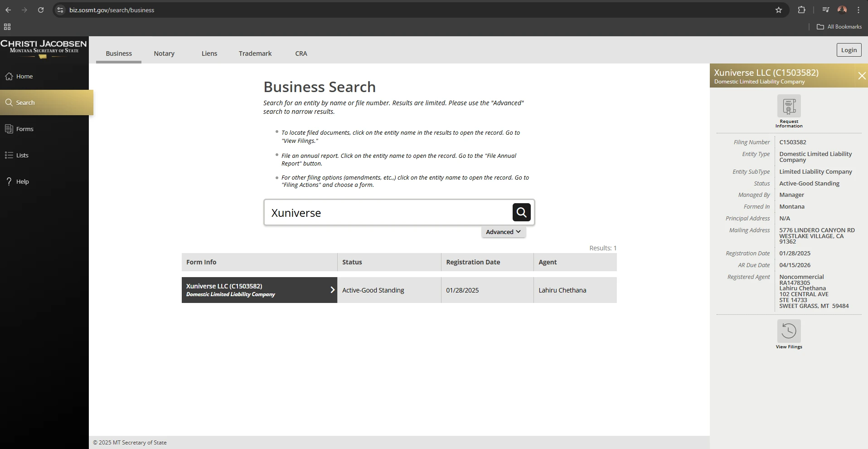Switch to the Trademark tab
This screenshot has width=868, height=449.
click(255, 54)
